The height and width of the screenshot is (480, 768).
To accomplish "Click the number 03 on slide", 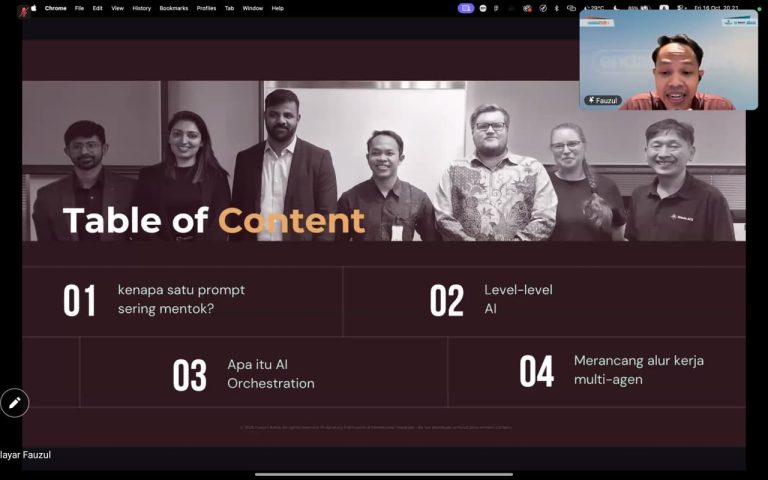I will [x=190, y=375].
